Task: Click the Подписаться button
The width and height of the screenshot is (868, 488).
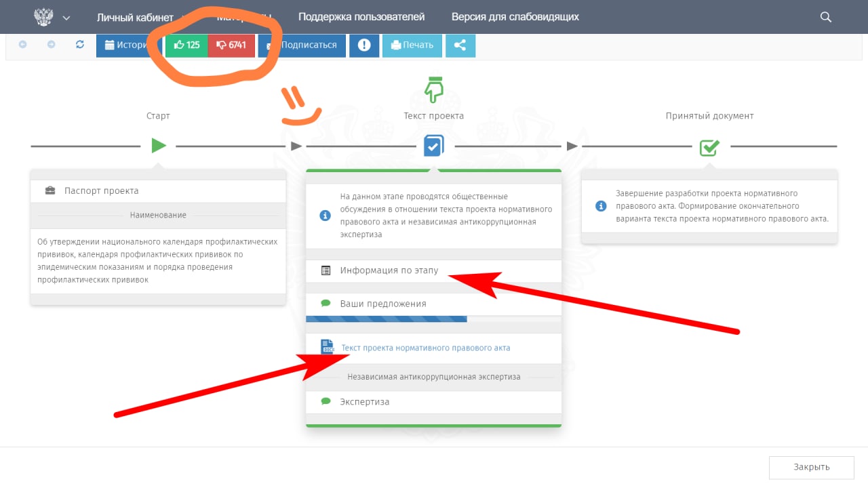Action: pos(302,45)
